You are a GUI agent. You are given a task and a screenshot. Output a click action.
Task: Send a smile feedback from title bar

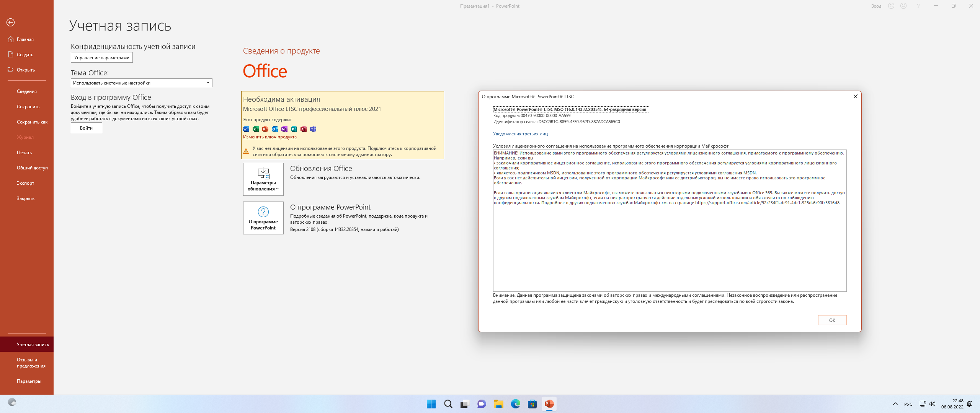[x=891, y=6]
